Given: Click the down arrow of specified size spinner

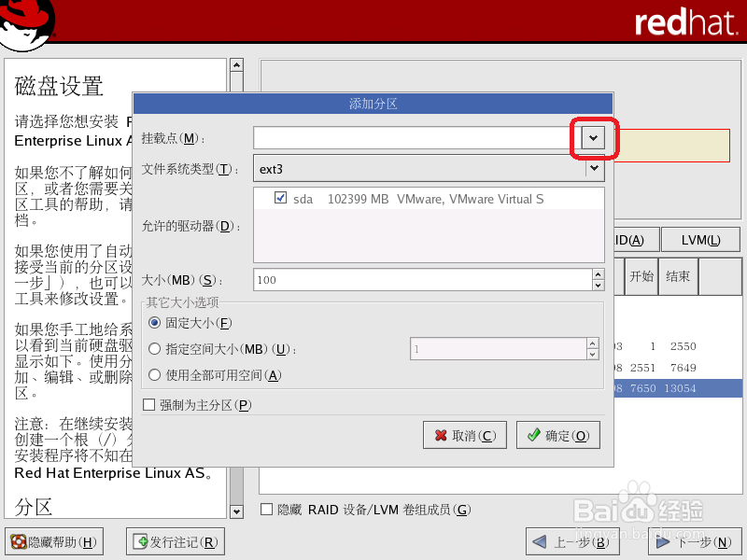Looking at the screenshot, I should coord(593,355).
